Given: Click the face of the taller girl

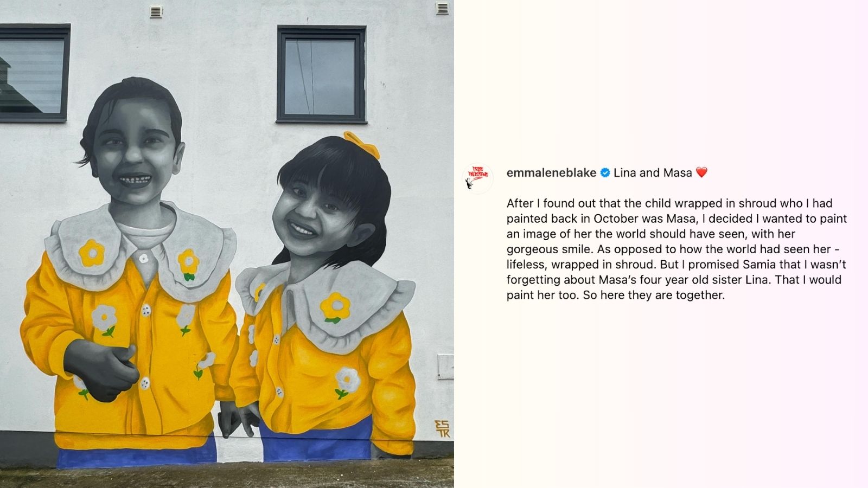Looking at the screenshot, I should tap(133, 156).
